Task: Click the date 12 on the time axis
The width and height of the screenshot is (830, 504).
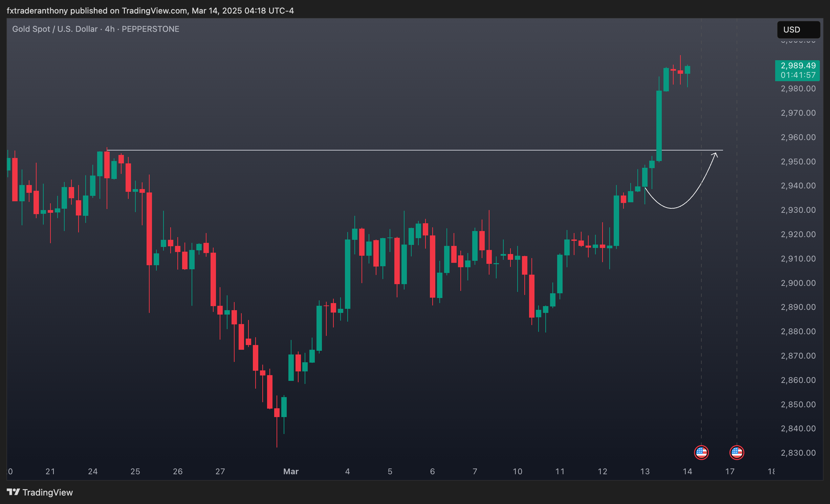Action: (602, 472)
